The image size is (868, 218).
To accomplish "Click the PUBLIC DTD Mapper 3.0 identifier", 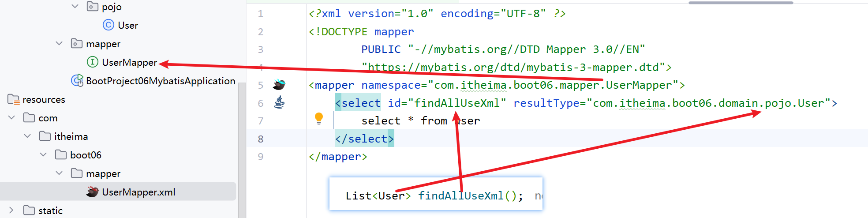I will click(x=503, y=49).
